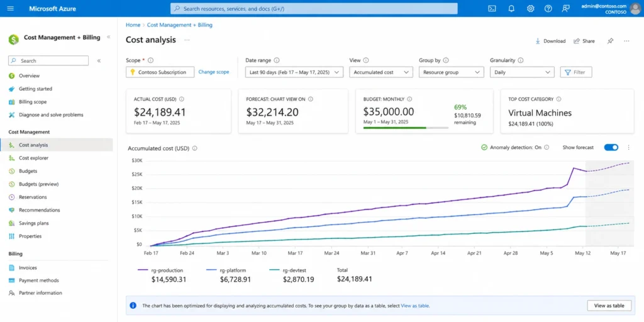This screenshot has width=644, height=322.
Task: Click the info icon on the Budget: Monthly card
Action: click(x=409, y=99)
